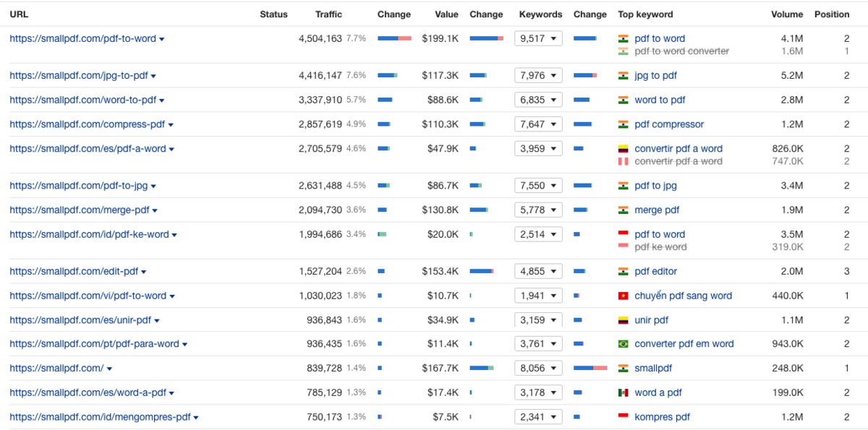This screenshot has height=430, width=868.
Task: Expand the 8,056 keywords dropdown for homepage
Action: (538, 369)
